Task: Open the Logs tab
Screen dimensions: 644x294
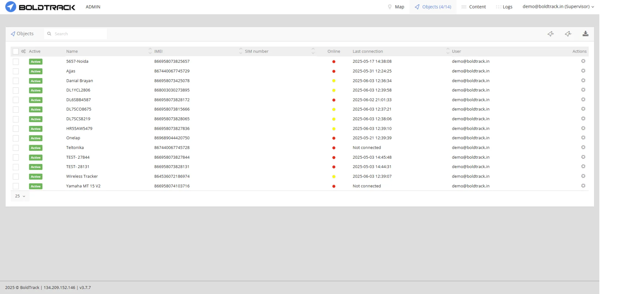Action: [504, 7]
